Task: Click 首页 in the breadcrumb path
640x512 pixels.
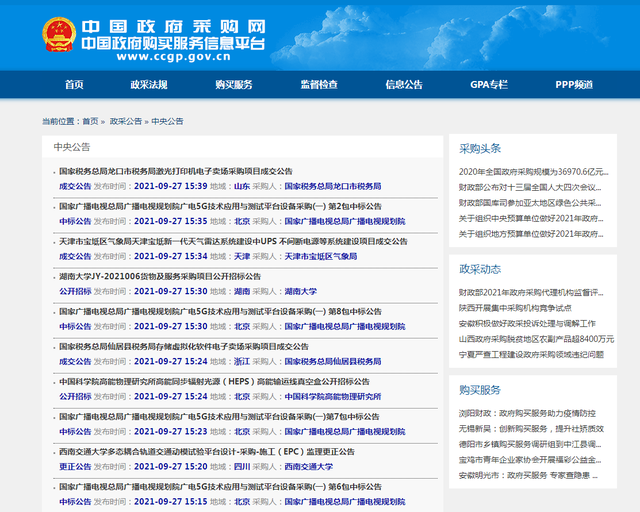Action: [x=90, y=121]
